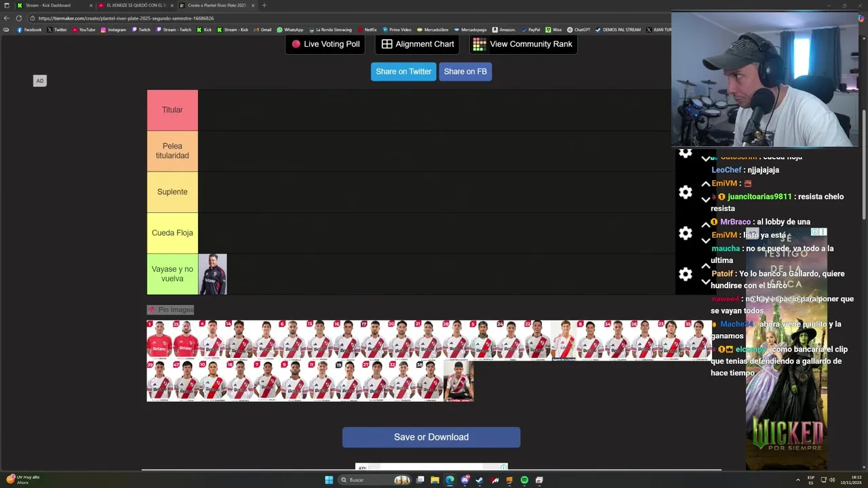Screen dimensions: 868x488
Task: Toggle the Pin Images option
Action: pos(171,310)
